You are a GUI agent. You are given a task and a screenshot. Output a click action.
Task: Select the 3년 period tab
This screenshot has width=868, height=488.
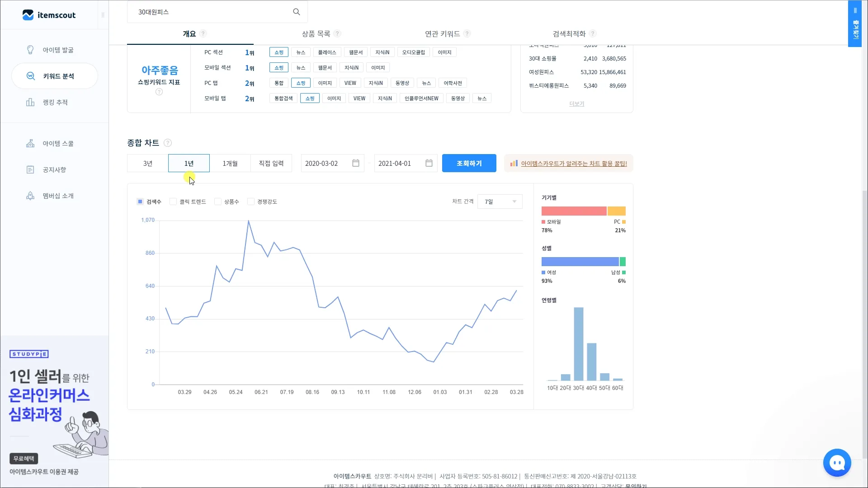tap(148, 163)
